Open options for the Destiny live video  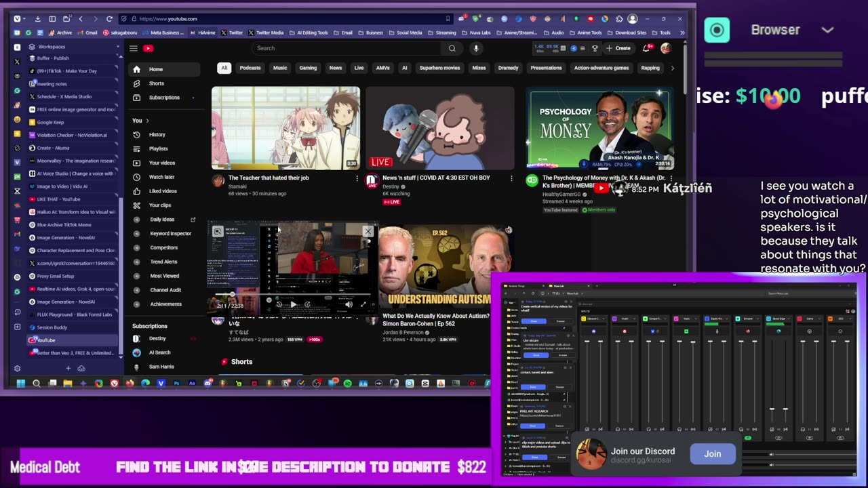click(x=511, y=178)
